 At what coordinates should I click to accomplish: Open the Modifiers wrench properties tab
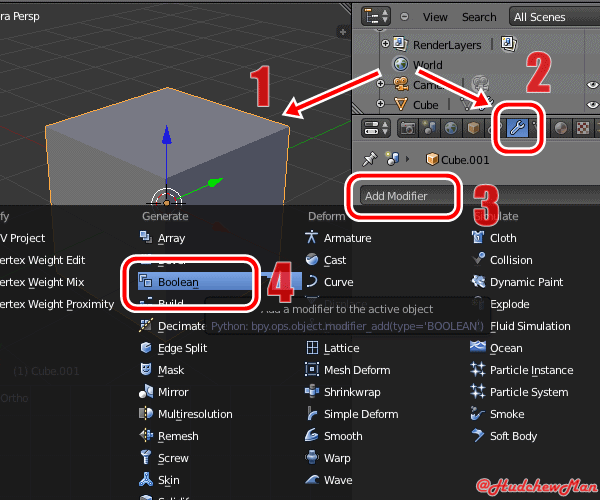click(x=517, y=127)
